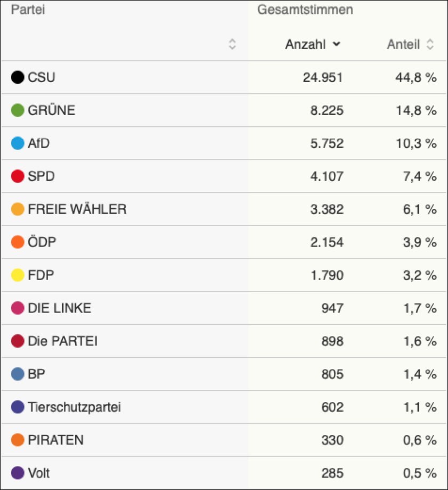Click the pink DIE LINKE dot
Screen dimensions: 448x490
(18, 308)
